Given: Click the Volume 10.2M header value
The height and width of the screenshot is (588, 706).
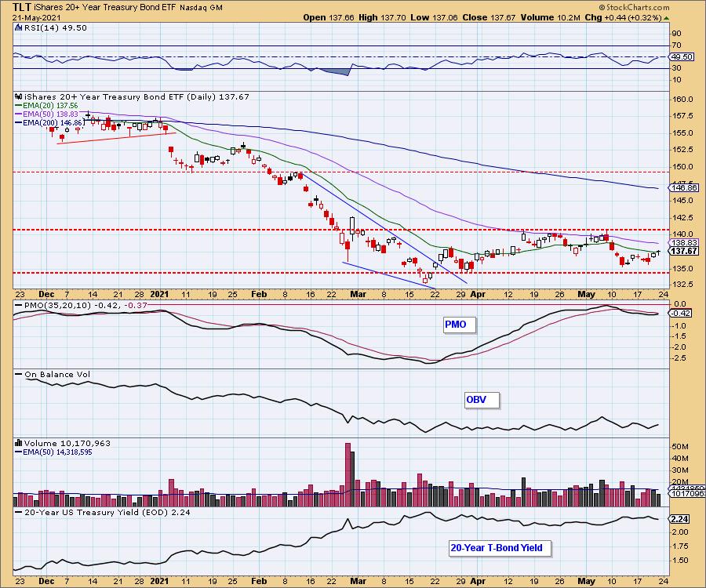Looking at the screenshot, I should tap(550, 17).
